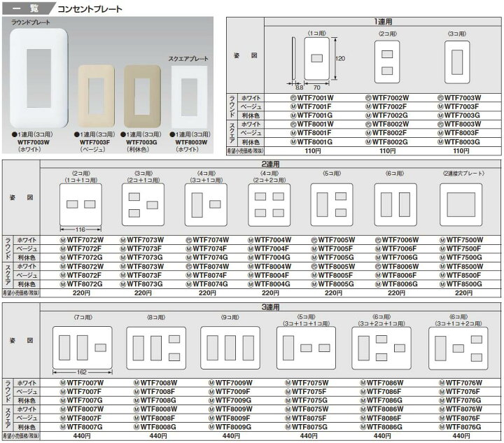Screen dimensions: 504x443
Task: Click the white round plate WTF7003W photo
Action: coord(39,78)
